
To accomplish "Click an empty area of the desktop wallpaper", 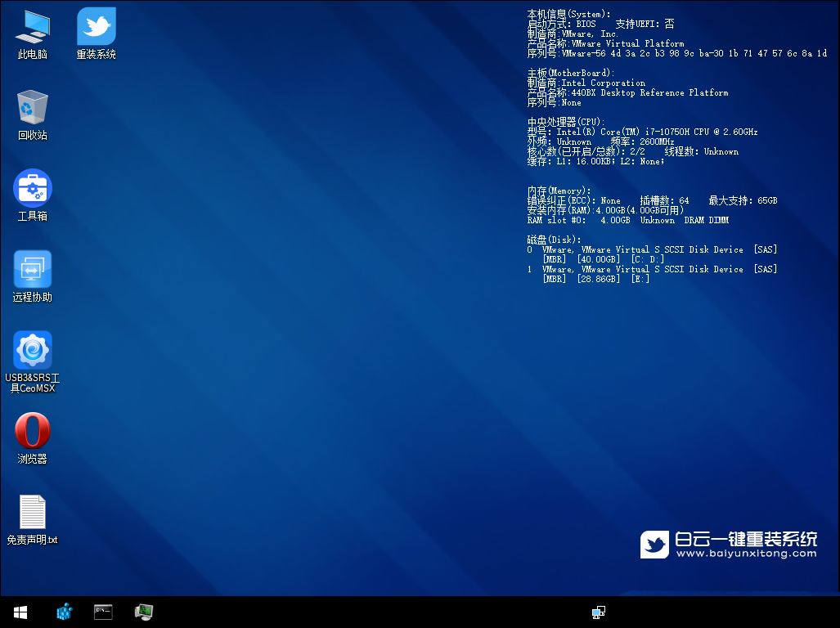I will pos(327,368).
